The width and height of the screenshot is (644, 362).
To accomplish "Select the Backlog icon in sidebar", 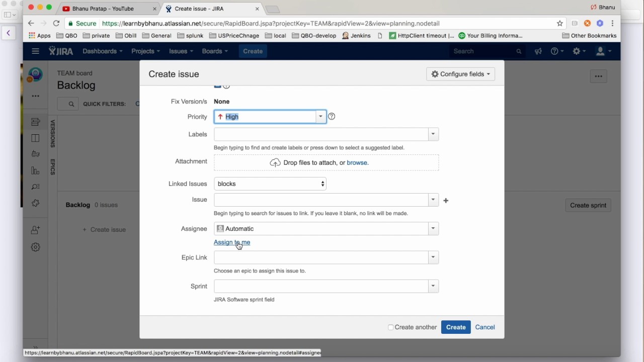I will coord(35,122).
